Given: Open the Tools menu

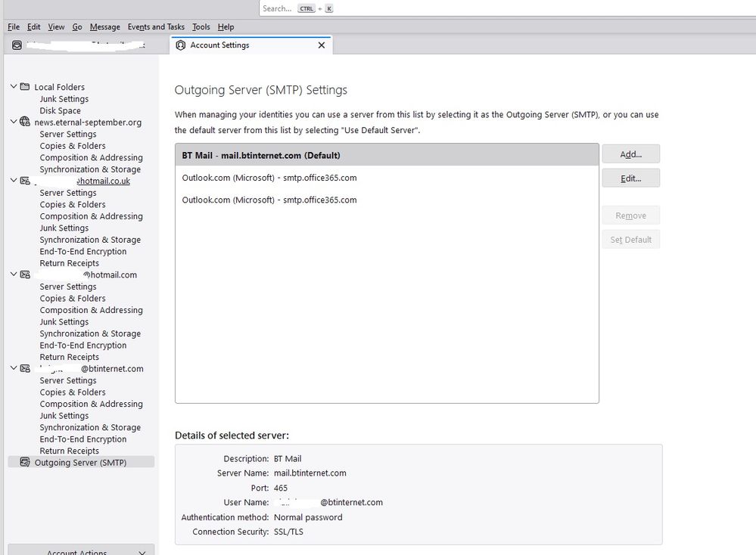Looking at the screenshot, I should [201, 27].
